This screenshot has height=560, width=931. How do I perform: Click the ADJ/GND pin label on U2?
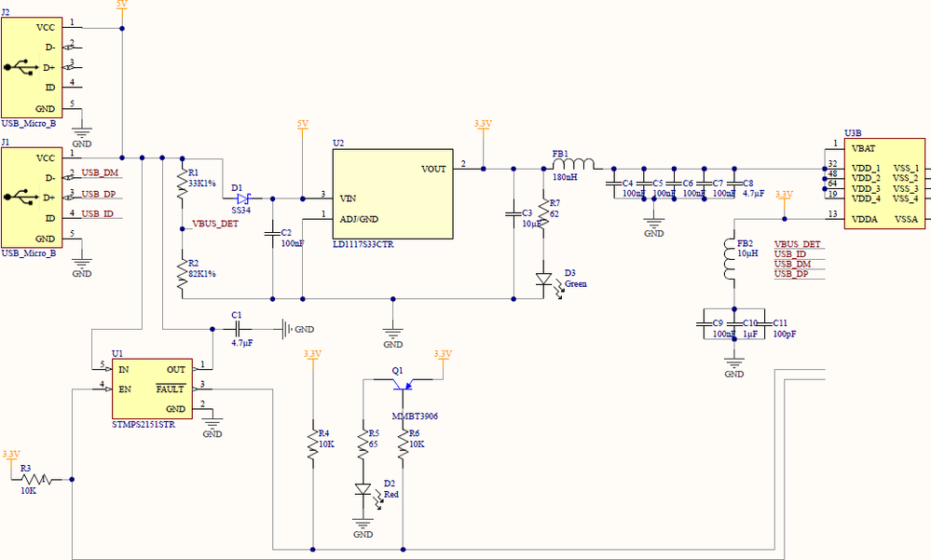(x=359, y=219)
